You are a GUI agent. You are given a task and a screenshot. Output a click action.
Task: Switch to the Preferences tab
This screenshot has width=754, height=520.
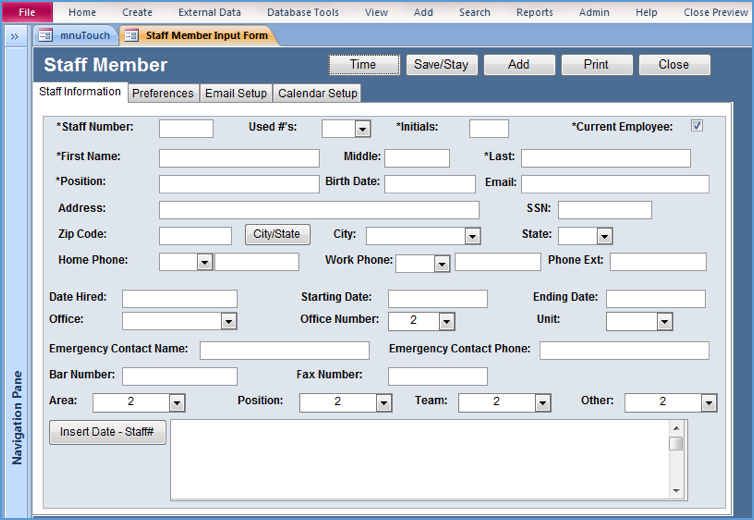pyautogui.click(x=163, y=93)
